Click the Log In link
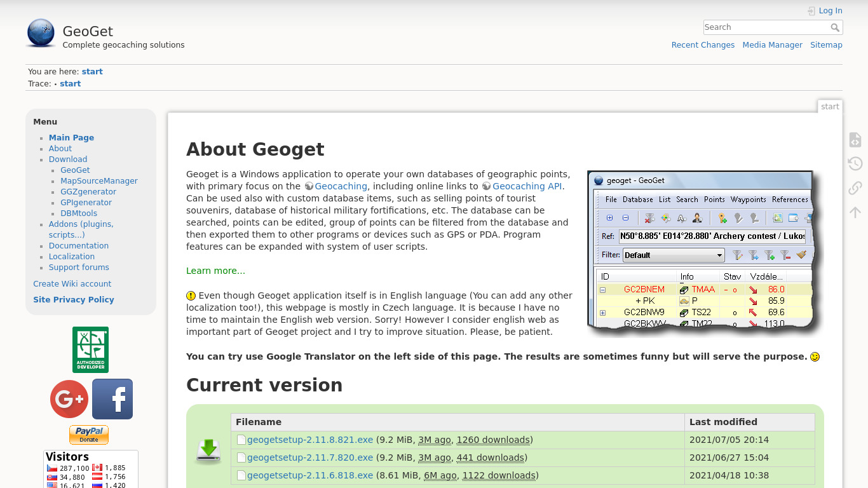 (831, 11)
